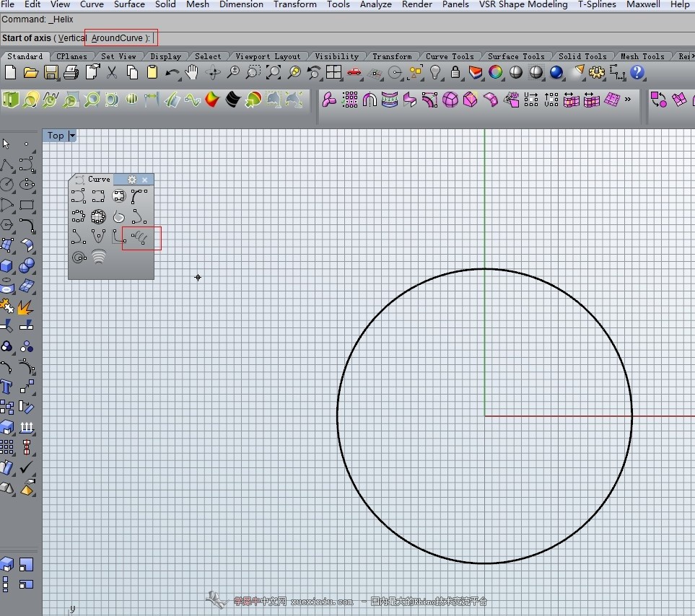Switch to Curve Tools tab

click(450, 56)
